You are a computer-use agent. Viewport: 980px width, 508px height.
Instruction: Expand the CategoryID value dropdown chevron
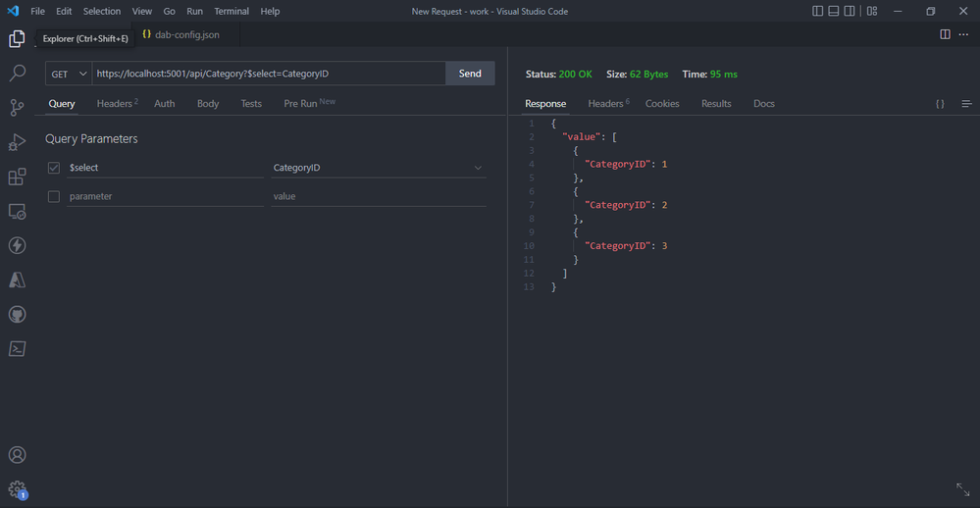(x=478, y=168)
